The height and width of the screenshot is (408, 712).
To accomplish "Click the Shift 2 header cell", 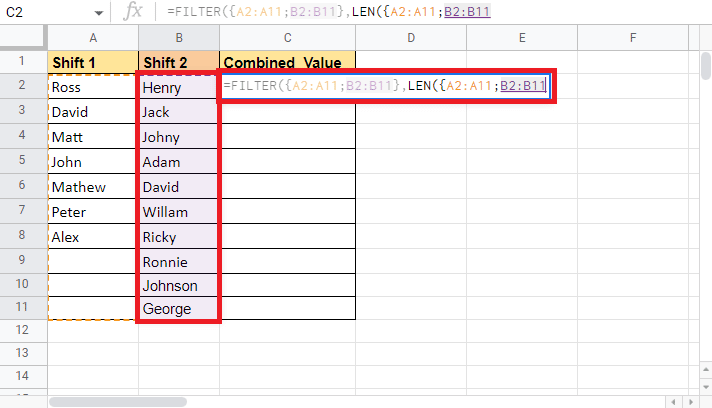I will tap(179, 62).
